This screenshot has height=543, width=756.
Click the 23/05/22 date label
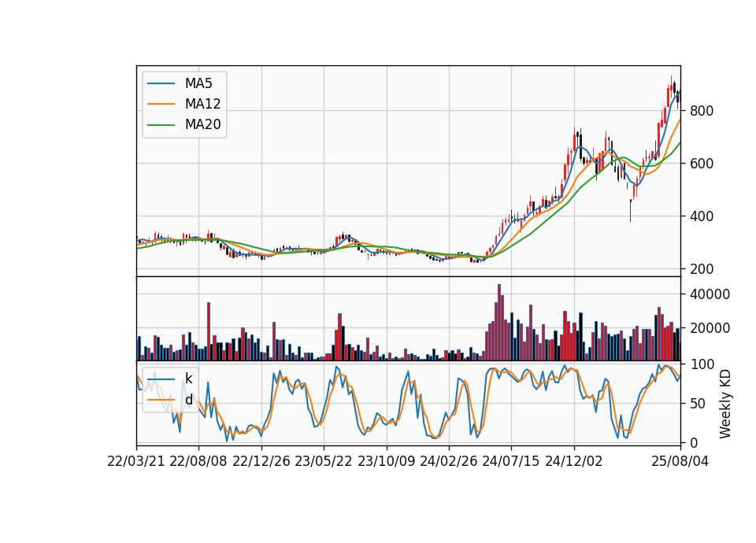tap(324, 462)
